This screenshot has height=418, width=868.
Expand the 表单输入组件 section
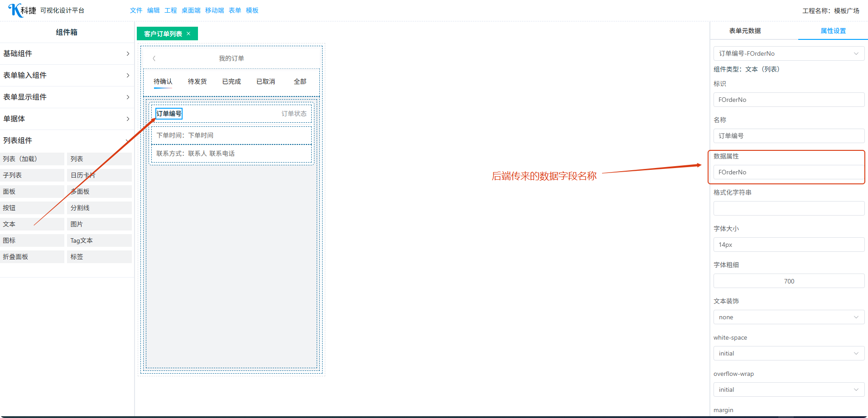pos(67,75)
